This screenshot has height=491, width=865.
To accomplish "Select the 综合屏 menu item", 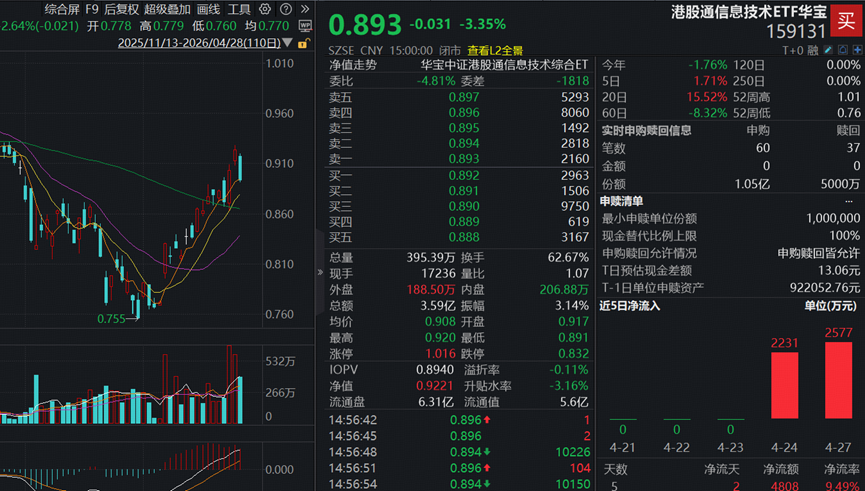I will pos(62,9).
